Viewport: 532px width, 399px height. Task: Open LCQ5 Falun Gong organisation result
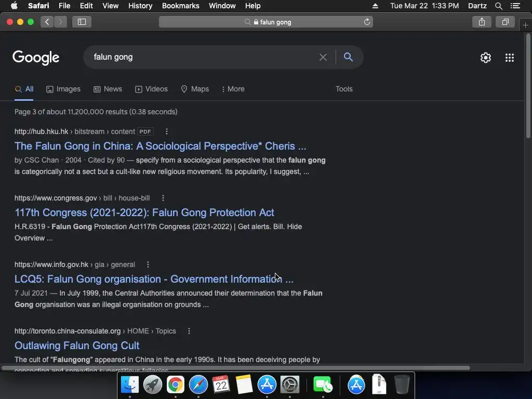coord(154,279)
